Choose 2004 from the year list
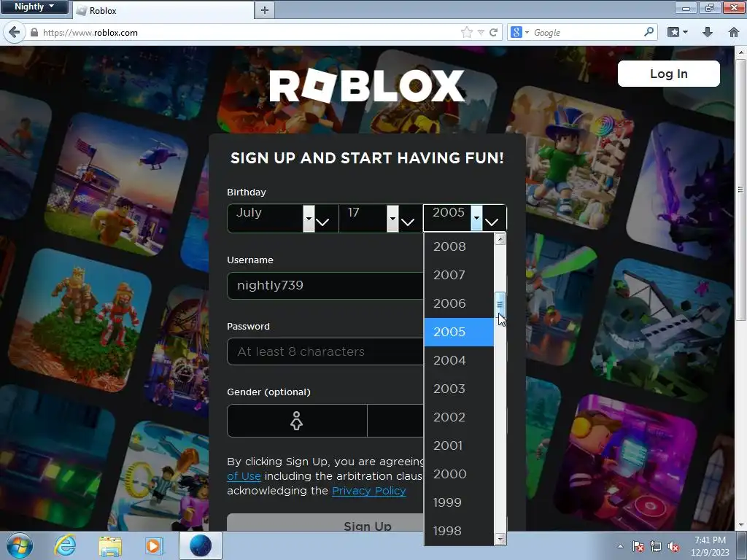This screenshot has width=747, height=560. [x=459, y=360]
